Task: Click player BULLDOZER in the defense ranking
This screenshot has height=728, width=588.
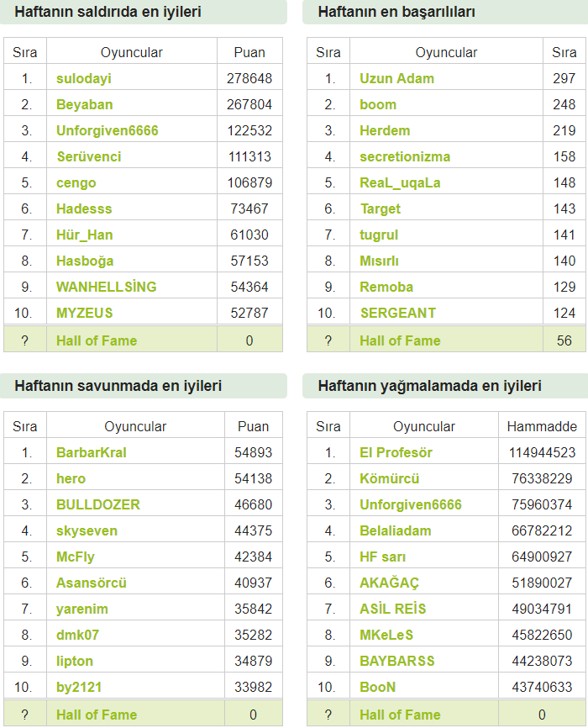Action: (98, 504)
